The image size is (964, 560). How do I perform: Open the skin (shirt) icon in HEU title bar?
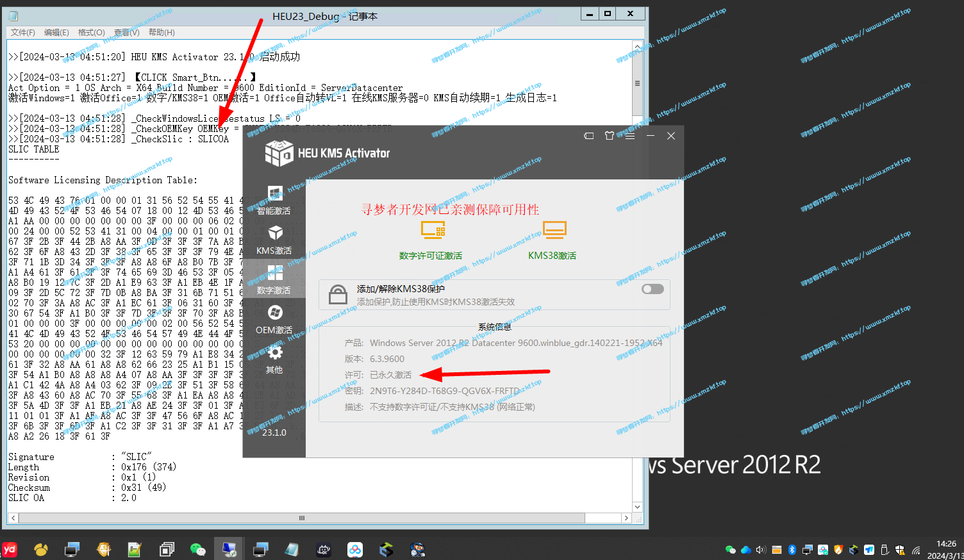[610, 136]
